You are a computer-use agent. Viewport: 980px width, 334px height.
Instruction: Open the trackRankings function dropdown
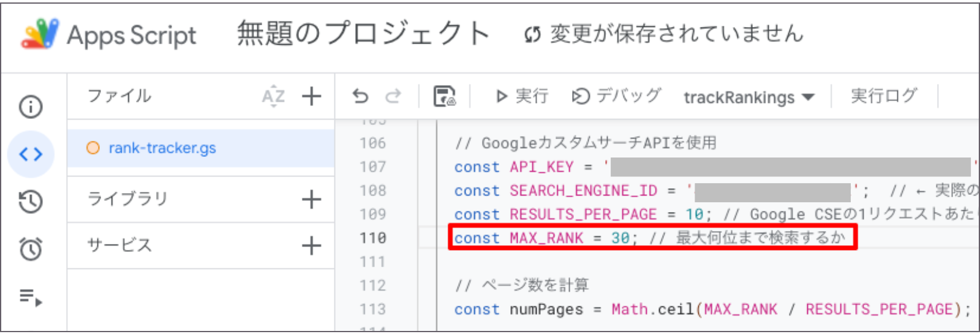[x=749, y=97]
